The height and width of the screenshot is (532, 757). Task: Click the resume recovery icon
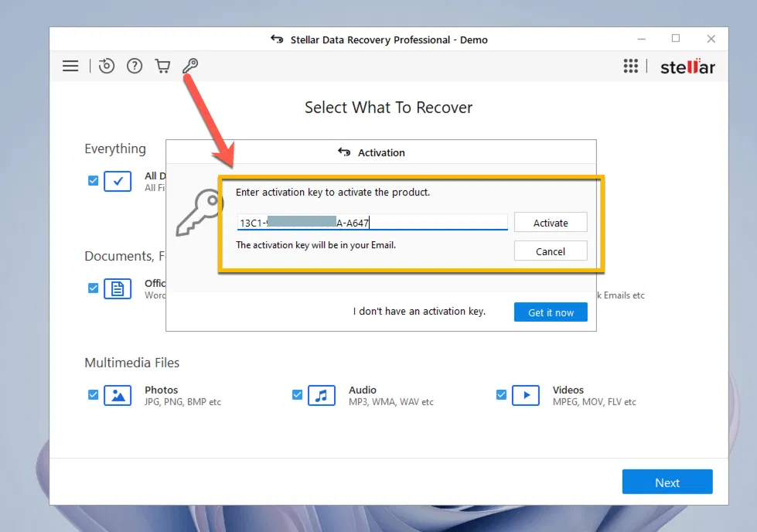(107, 66)
